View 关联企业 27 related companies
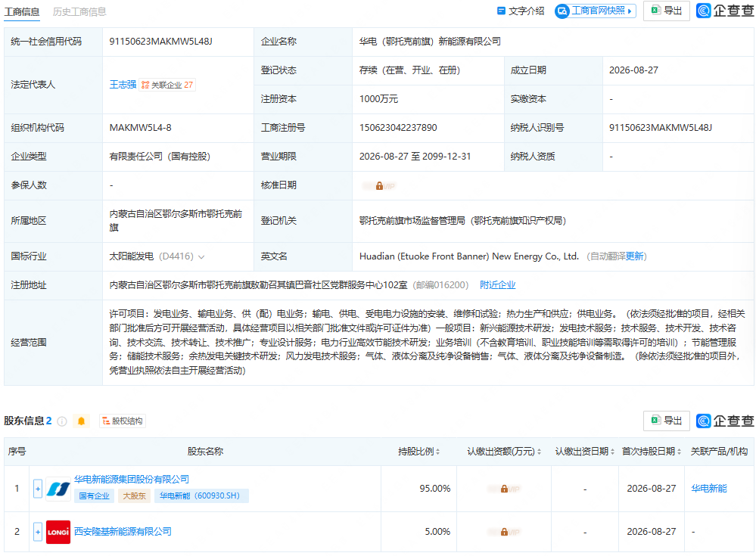 coord(168,85)
